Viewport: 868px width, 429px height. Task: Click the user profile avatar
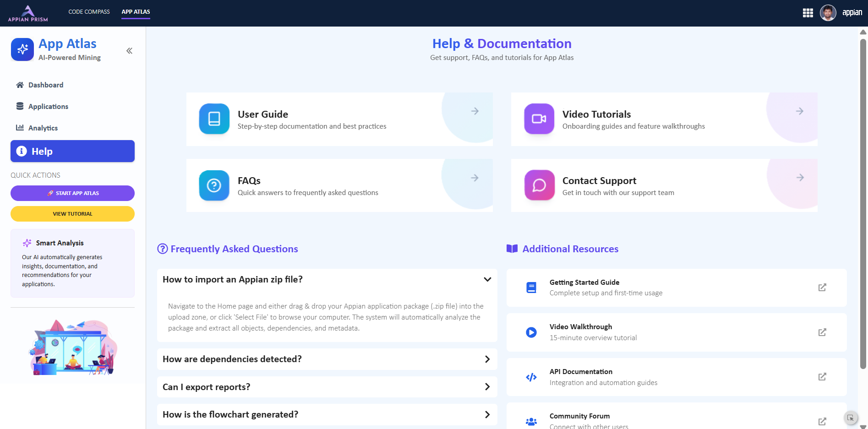(x=828, y=13)
